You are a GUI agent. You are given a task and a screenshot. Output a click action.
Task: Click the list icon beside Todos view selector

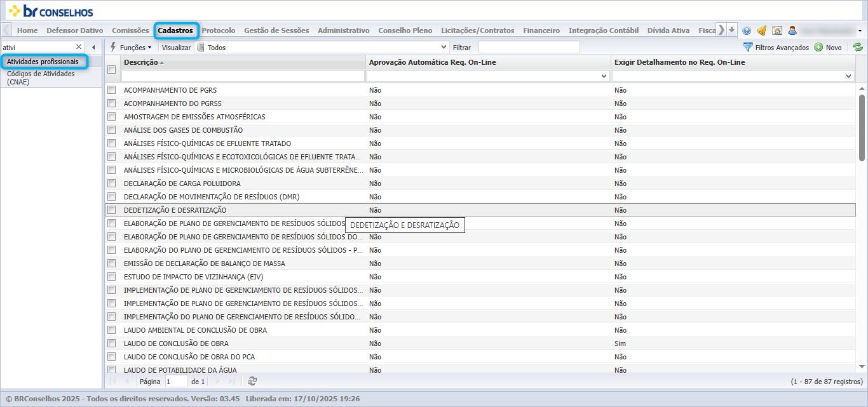pyautogui.click(x=200, y=47)
